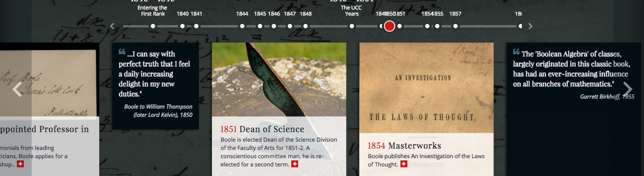Viewport: 644px width, 176px height.
Task: Open the plus icon on the Appointed Professor card
Action: [x=20, y=164]
